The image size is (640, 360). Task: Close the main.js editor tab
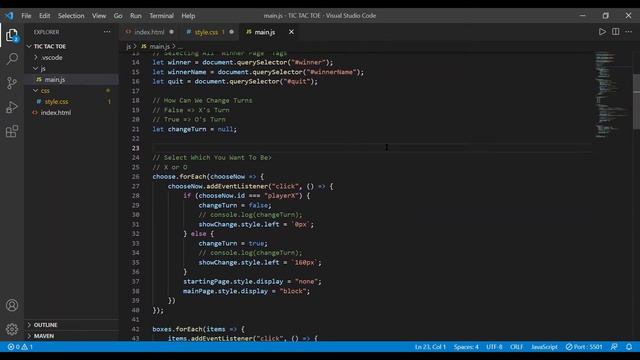(291, 32)
